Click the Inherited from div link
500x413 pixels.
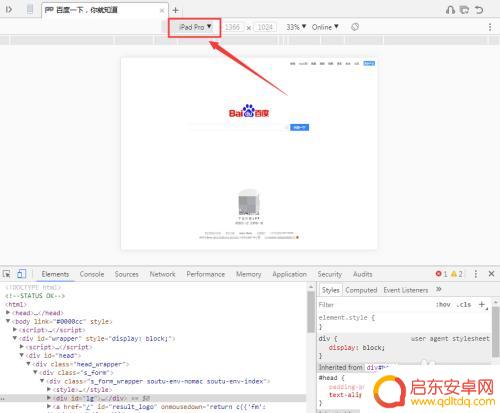(378, 367)
